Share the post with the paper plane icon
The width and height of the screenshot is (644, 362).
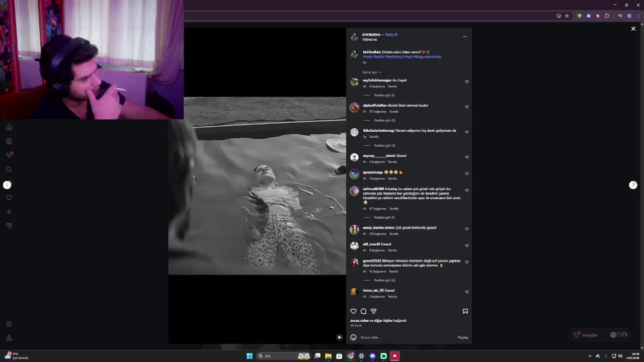(x=373, y=311)
